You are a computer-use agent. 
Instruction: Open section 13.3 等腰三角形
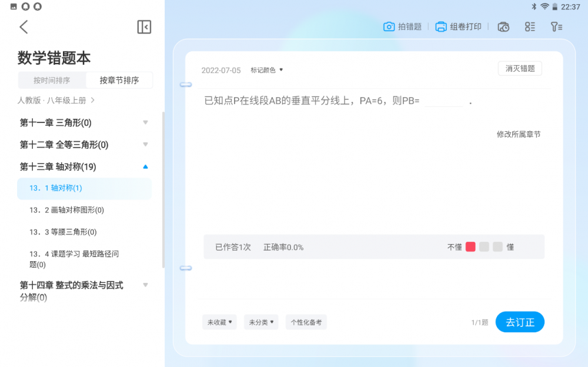pyautogui.click(x=63, y=232)
